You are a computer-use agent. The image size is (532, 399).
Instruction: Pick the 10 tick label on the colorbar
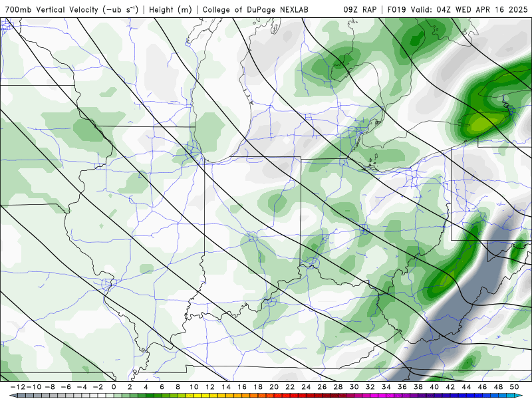coord(194,387)
